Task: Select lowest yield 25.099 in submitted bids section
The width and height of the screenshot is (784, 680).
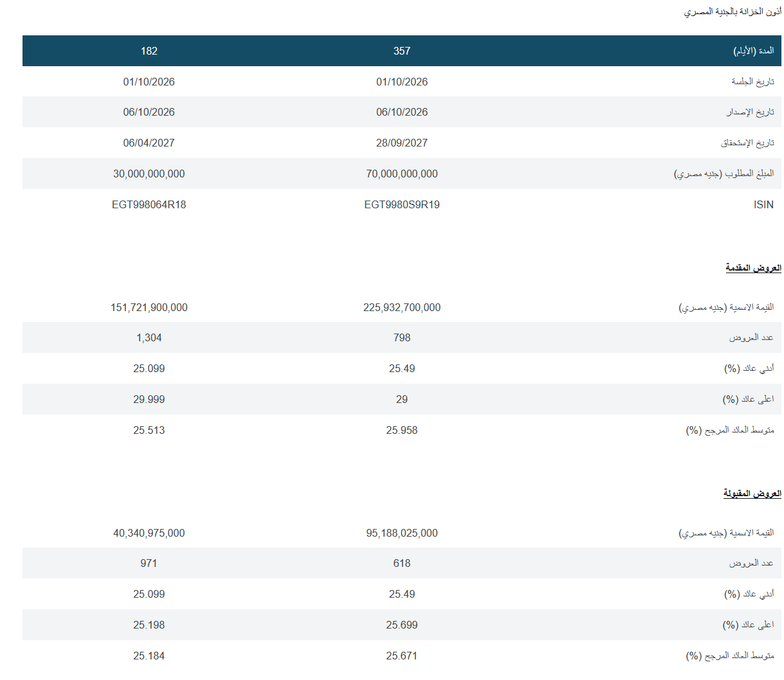Action: (149, 368)
